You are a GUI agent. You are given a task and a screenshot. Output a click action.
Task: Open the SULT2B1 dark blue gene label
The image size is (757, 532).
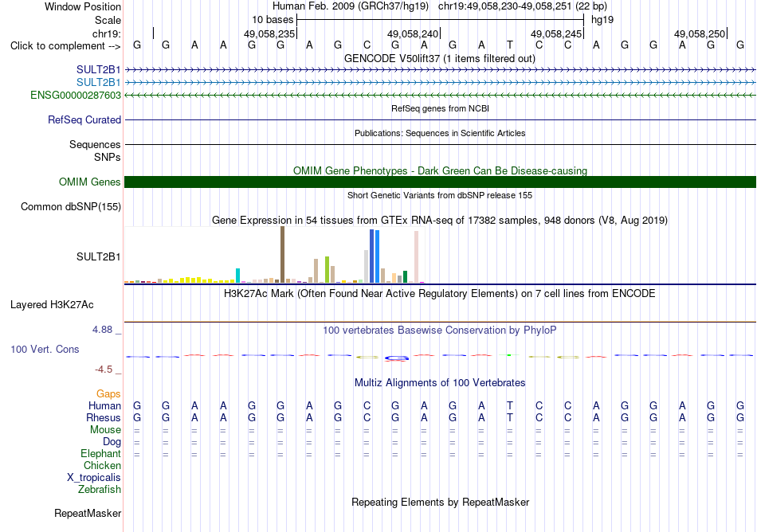click(x=99, y=70)
